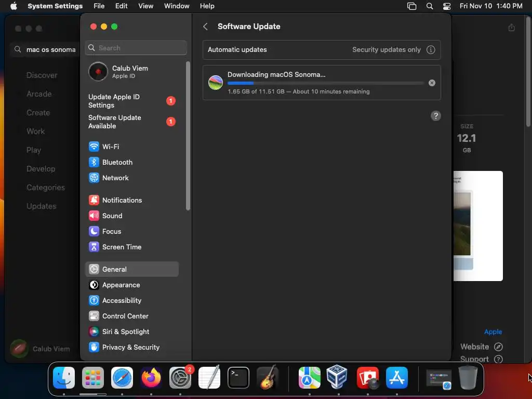Screen dimensions: 532x399
Task: Click Update Apple ID Settings
Action: click(131, 101)
